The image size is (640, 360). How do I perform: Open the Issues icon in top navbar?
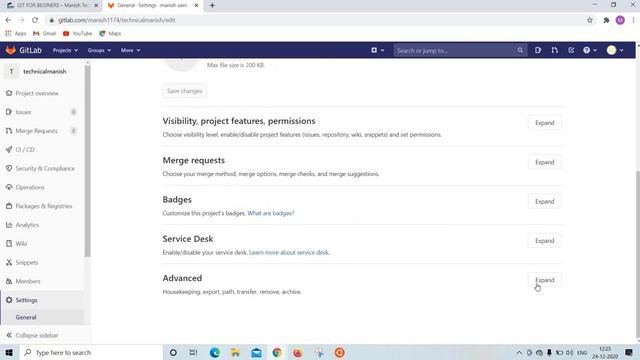538,50
